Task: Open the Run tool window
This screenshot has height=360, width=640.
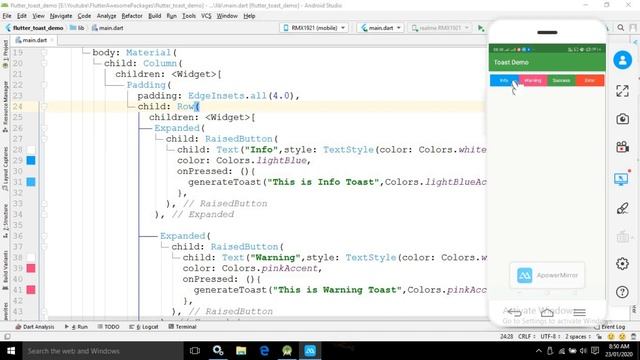Action: [x=76, y=327]
